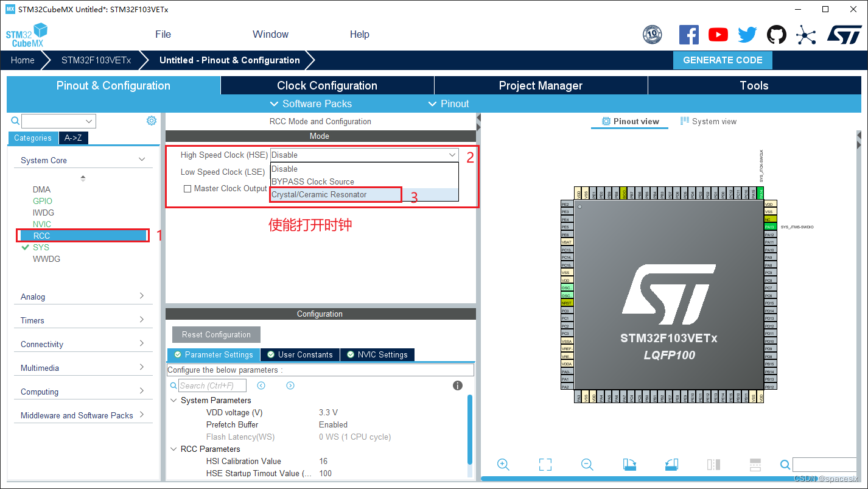Viewport: 868px width, 489px height.
Task: Go to previous parameter search result
Action: (x=261, y=385)
